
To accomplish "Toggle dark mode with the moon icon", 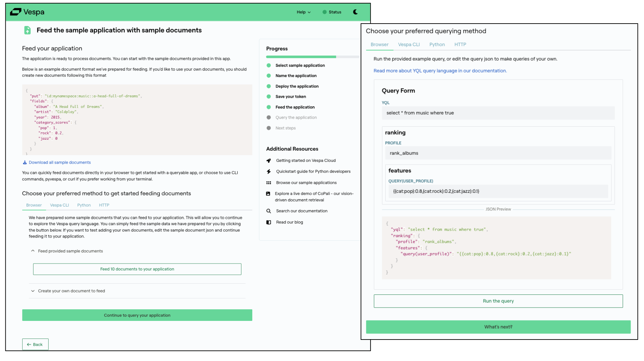I will 355,12.
